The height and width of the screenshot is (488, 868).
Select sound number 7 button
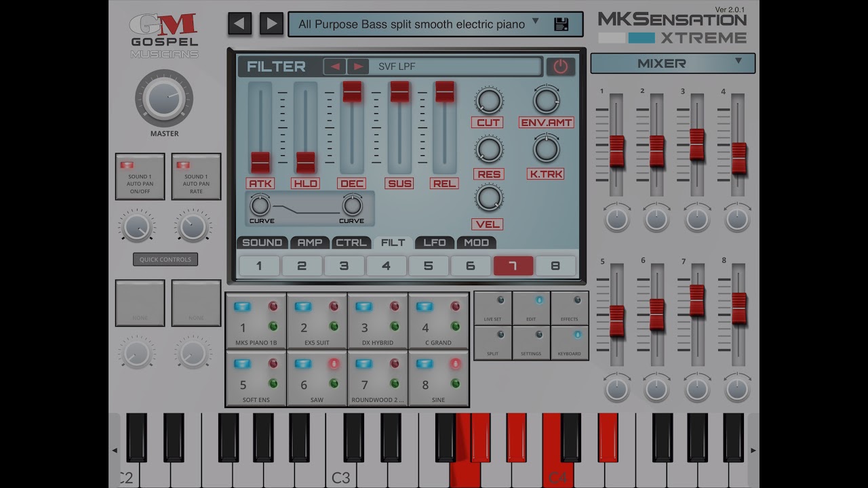tap(513, 266)
